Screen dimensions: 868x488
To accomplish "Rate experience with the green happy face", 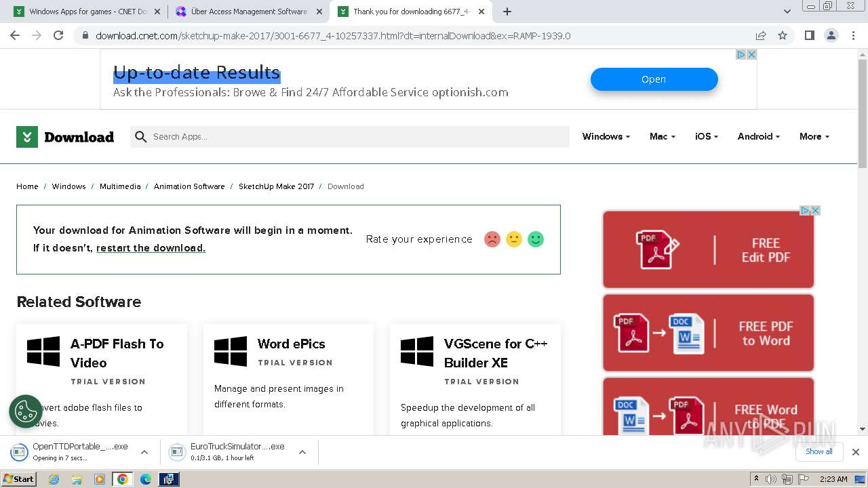I will [x=536, y=239].
